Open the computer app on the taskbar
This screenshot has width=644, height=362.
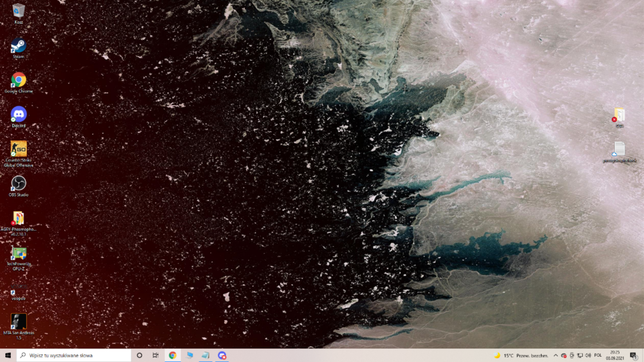point(189,356)
